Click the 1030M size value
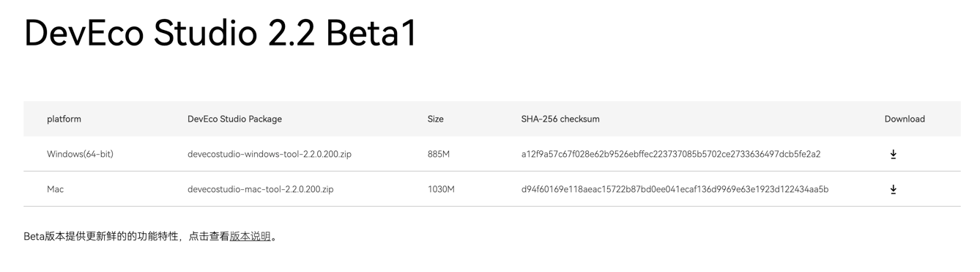This screenshot has width=980, height=272. [x=441, y=189]
